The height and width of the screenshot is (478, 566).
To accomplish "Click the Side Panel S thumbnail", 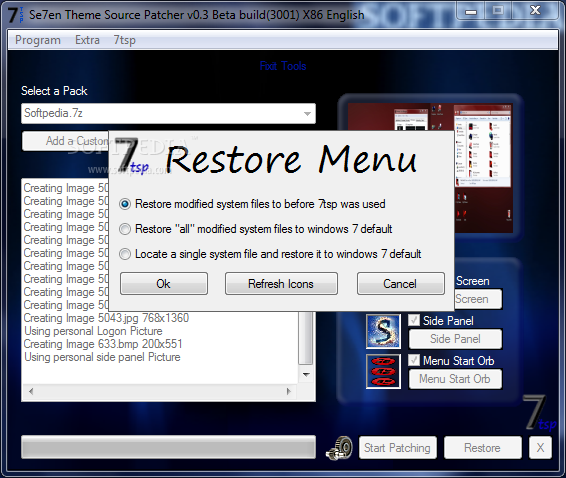I will (x=383, y=331).
